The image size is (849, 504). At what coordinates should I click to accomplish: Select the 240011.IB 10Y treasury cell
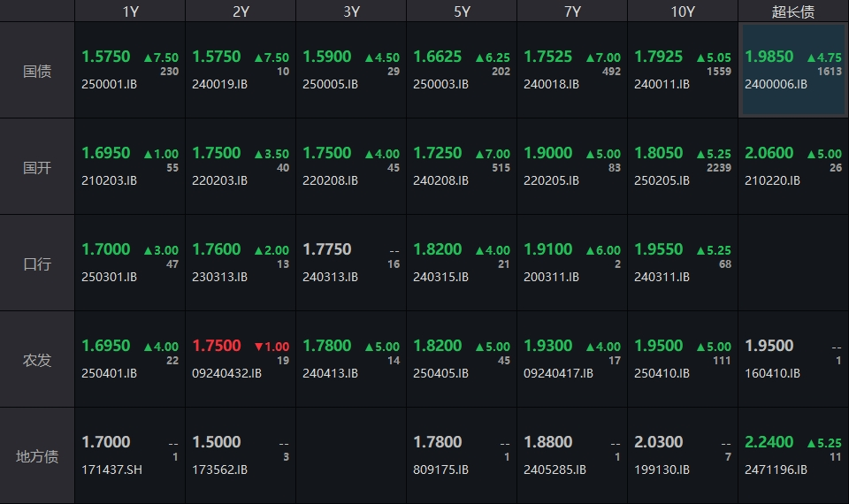[x=683, y=71]
